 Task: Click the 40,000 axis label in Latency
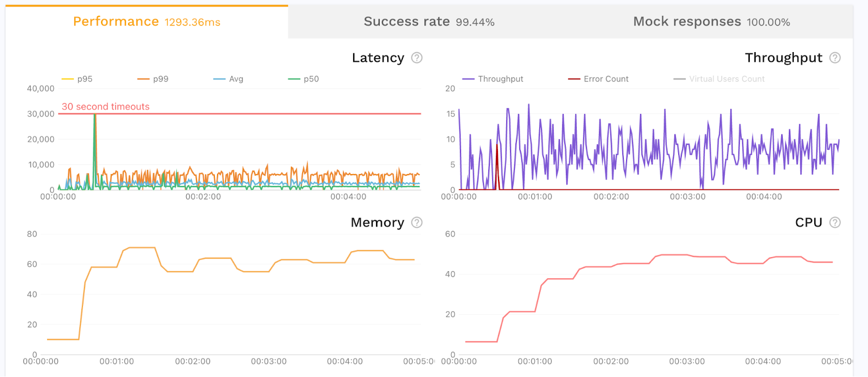click(41, 88)
